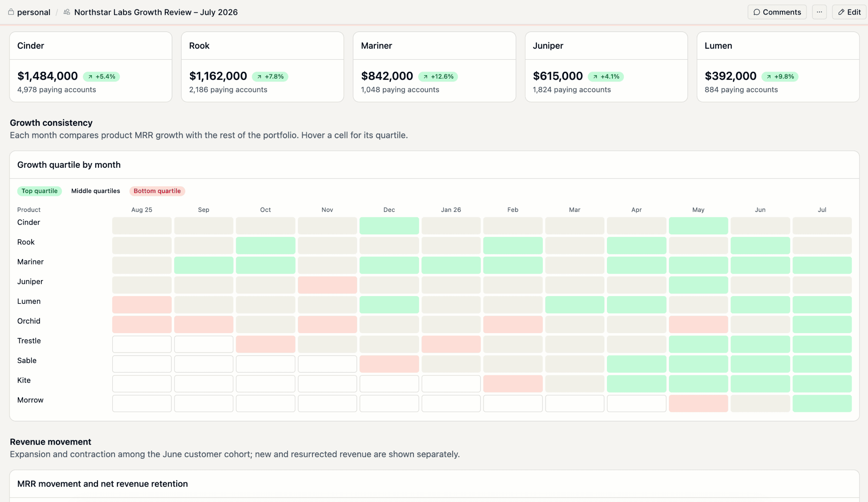Click Cinder's green May heatmap cell
This screenshot has width=868, height=502.
point(698,226)
